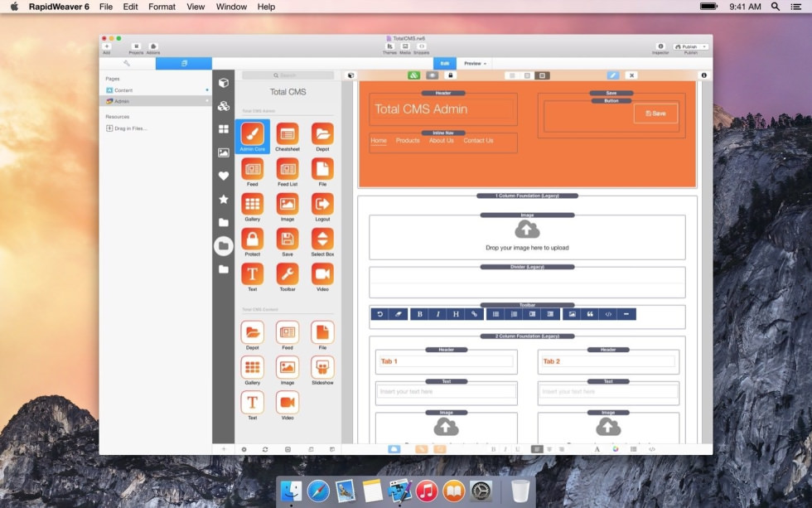Click the stacks library search field
This screenshot has width=812, height=508.
tap(288, 75)
